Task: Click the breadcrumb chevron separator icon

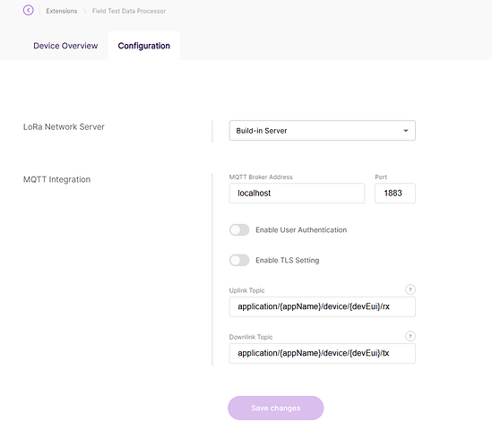Action: point(85,11)
